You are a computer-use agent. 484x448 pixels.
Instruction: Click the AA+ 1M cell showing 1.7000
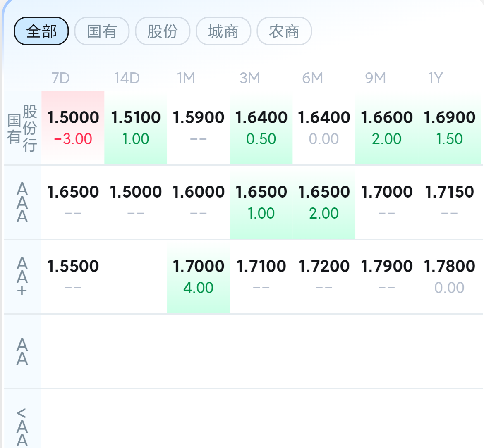coord(198,277)
